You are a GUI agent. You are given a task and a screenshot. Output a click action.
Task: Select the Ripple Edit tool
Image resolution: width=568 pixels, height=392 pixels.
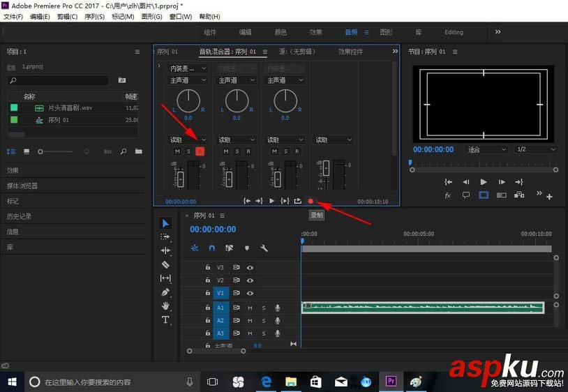pyautogui.click(x=165, y=250)
